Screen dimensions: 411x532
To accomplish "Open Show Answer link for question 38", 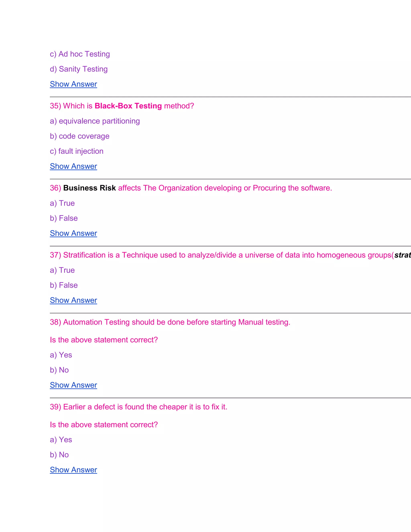I will 73,385.
